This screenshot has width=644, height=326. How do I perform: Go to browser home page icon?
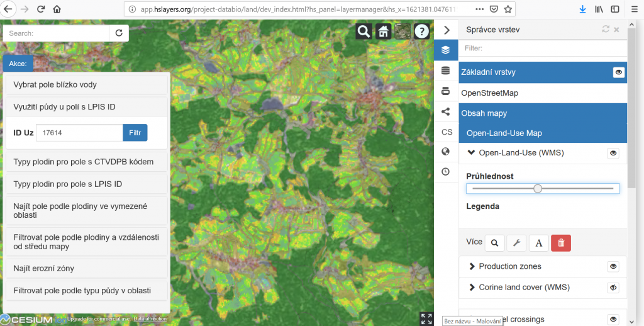click(x=57, y=9)
